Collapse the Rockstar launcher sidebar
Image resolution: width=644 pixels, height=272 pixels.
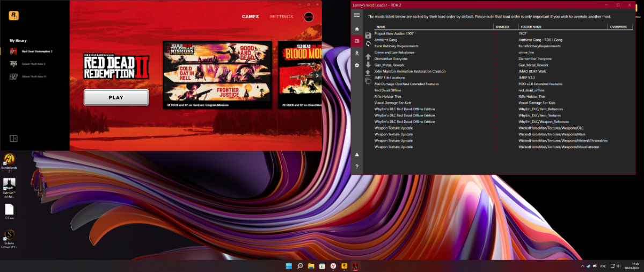(13, 139)
